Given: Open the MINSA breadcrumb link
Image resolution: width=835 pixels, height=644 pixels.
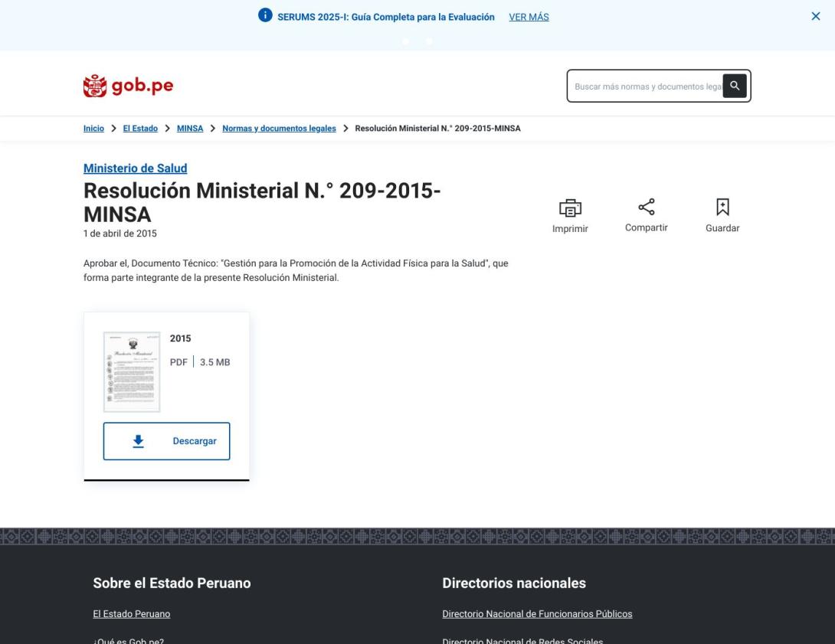Looking at the screenshot, I should coord(190,128).
